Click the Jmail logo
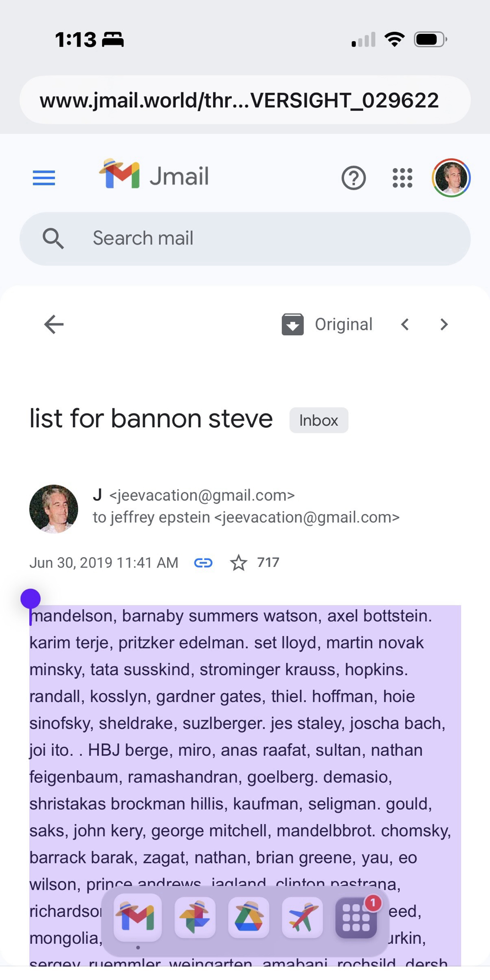This screenshot has height=980, width=490. click(x=154, y=175)
